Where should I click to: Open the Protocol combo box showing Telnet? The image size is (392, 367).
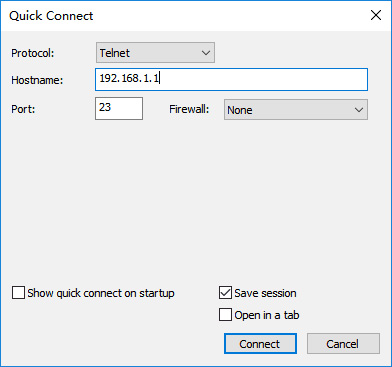[155, 53]
